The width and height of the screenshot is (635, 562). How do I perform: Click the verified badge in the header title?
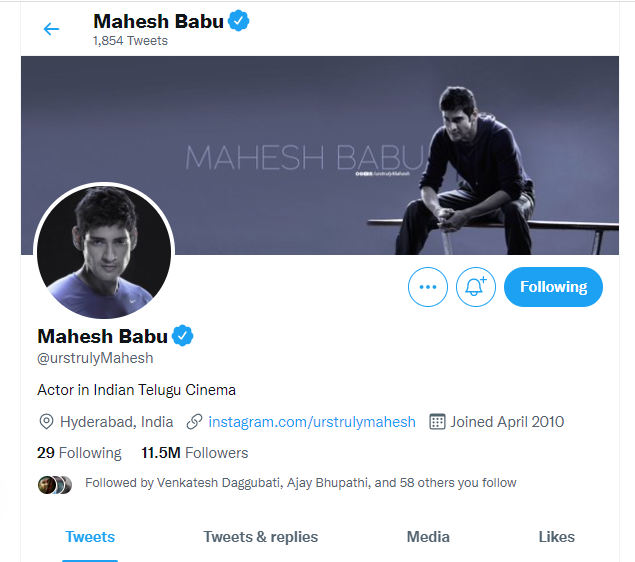[x=239, y=21]
